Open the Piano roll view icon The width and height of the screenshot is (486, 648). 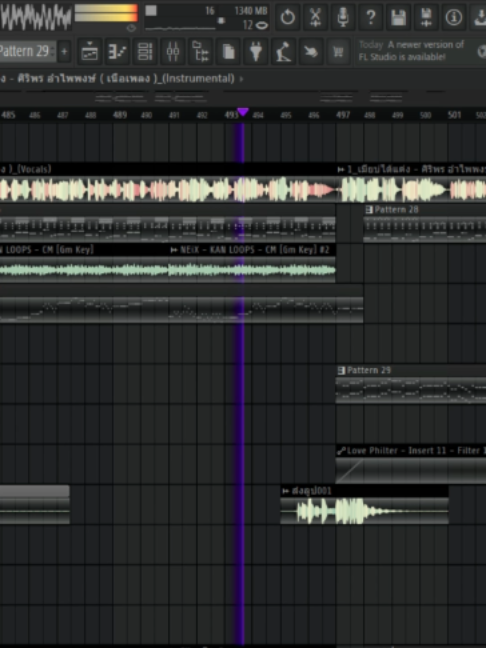tap(117, 52)
